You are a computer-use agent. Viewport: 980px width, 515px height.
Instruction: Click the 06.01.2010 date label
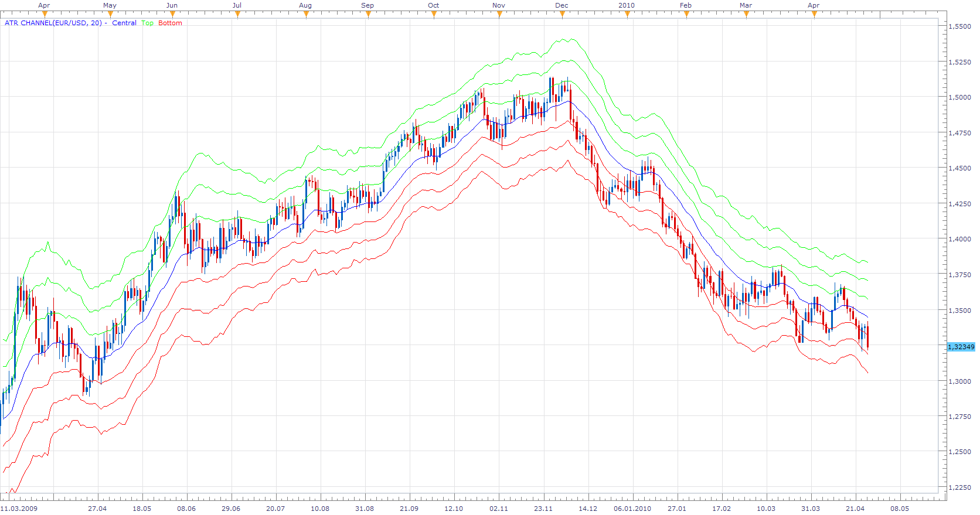[x=632, y=508]
